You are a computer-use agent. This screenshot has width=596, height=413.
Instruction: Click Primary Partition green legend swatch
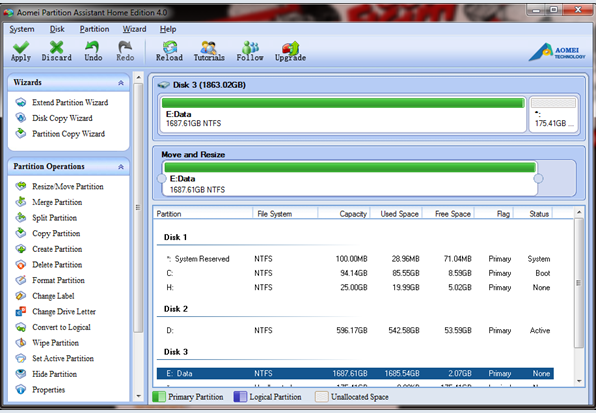point(159,397)
